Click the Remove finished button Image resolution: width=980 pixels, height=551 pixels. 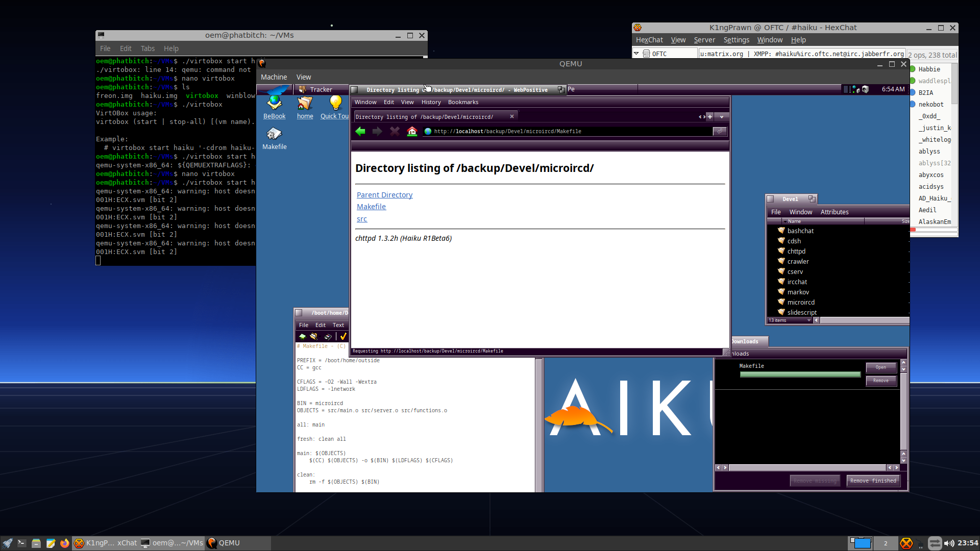click(x=873, y=481)
